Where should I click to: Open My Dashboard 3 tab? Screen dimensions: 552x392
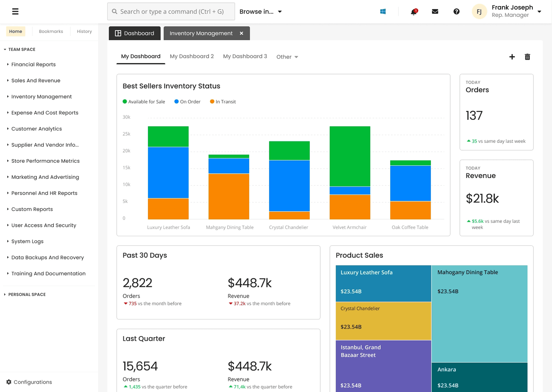(x=245, y=56)
